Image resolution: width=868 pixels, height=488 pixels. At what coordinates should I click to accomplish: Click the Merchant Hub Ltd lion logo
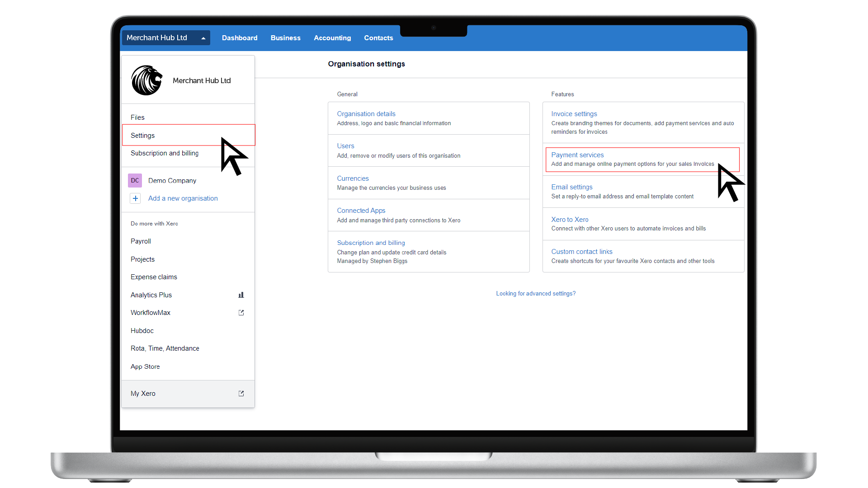click(x=147, y=80)
